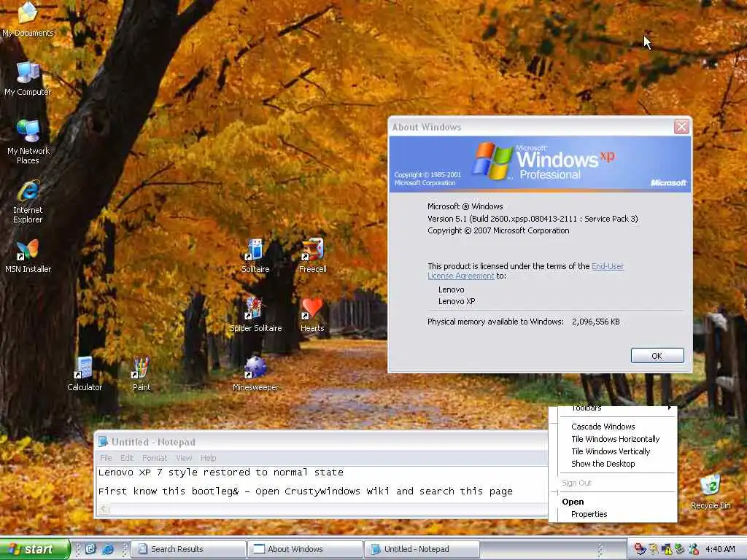Image resolution: width=747 pixels, height=560 pixels.
Task: Click the 'Version 5.1 (Build 2600...' text
Action: click(532, 219)
